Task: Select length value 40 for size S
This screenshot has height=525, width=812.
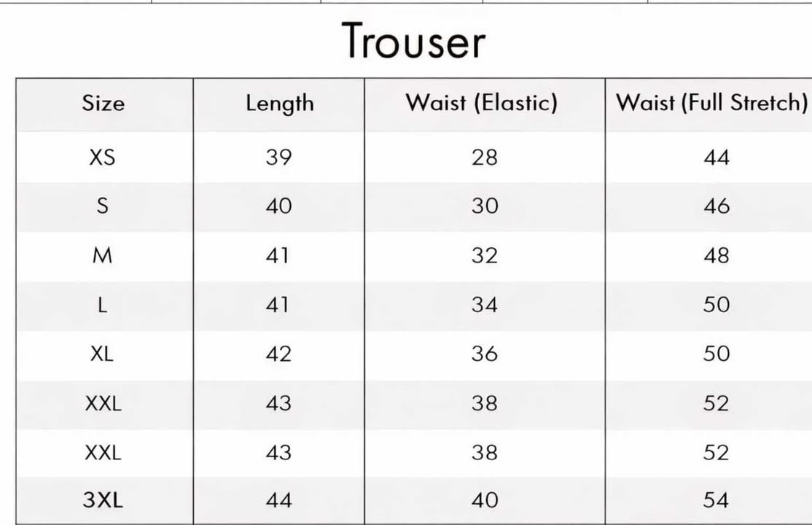Action: (x=278, y=206)
